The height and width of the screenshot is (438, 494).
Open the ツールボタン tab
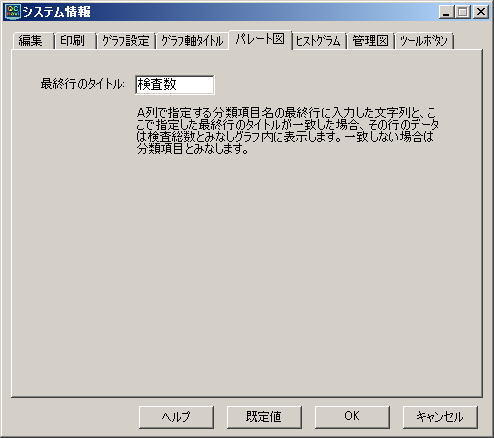(424, 41)
